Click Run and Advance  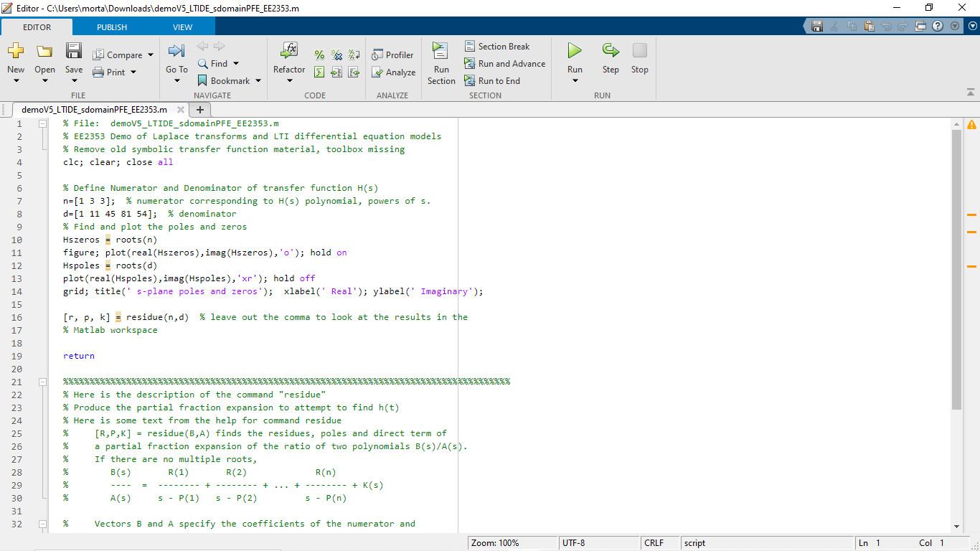(504, 64)
